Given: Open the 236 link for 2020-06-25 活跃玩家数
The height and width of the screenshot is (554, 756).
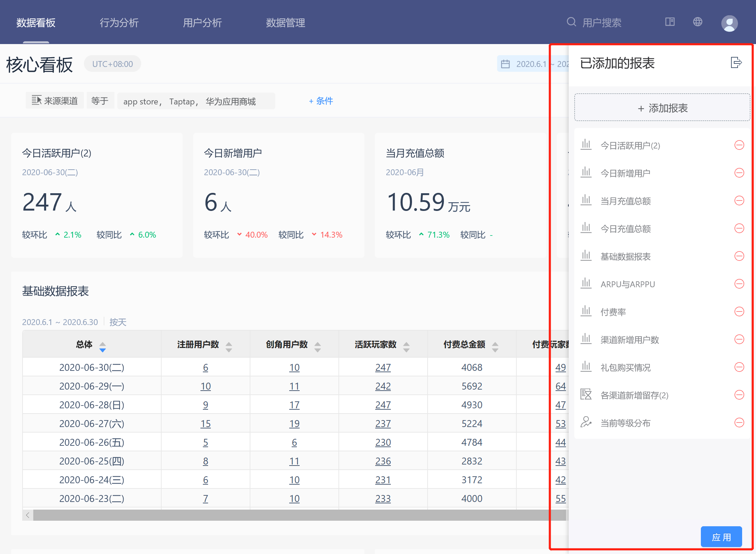Looking at the screenshot, I should tap(383, 461).
